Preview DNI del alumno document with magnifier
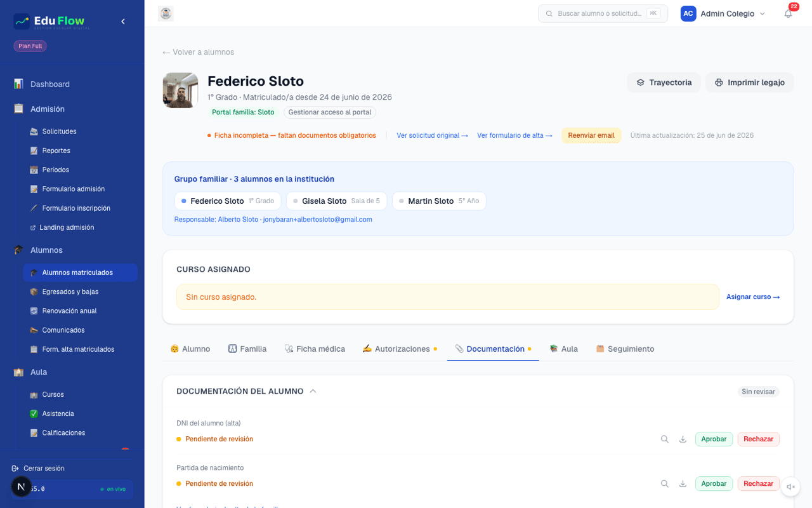Screen dimensions: 812x508 665,439
